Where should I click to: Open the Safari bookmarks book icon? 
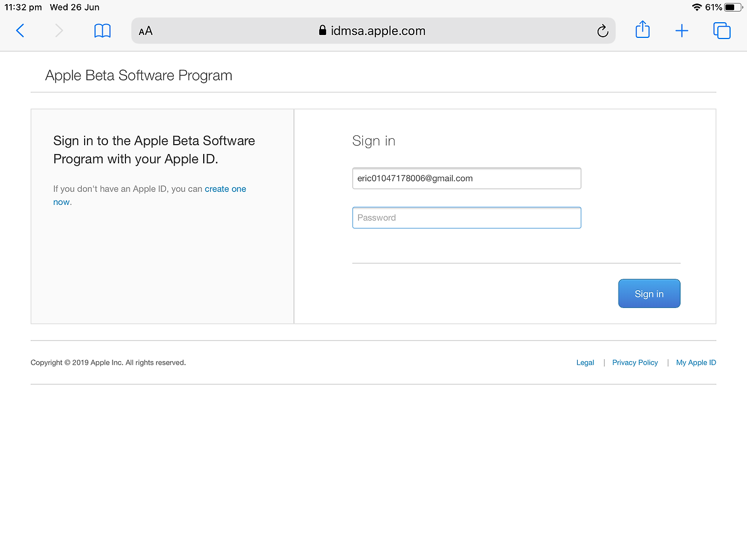click(x=102, y=31)
